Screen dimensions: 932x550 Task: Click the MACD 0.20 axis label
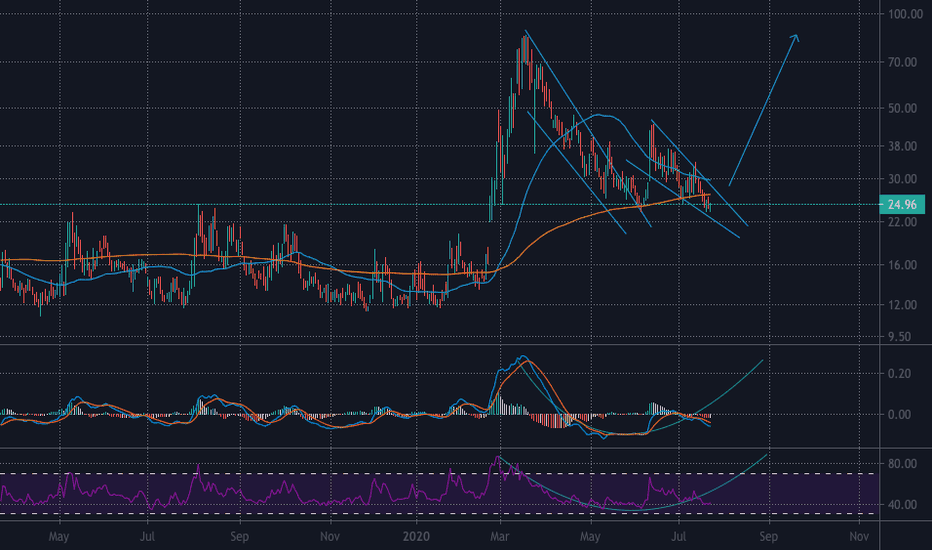899,373
